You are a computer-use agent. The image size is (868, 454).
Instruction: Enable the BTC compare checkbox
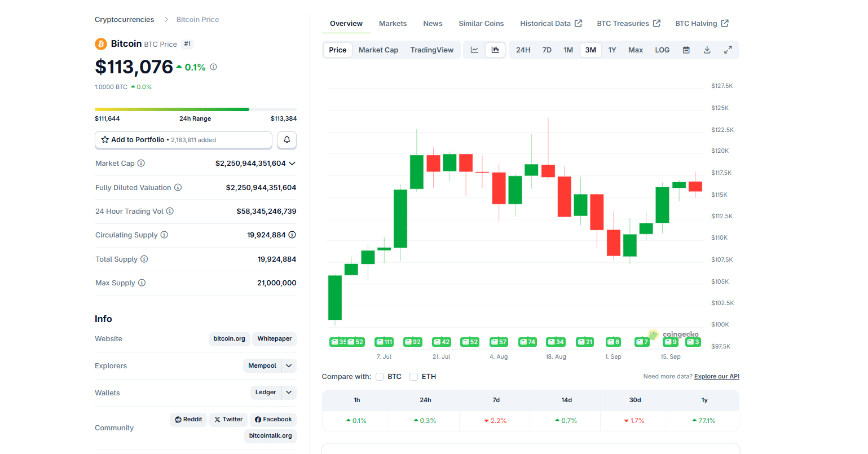pos(380,376)
